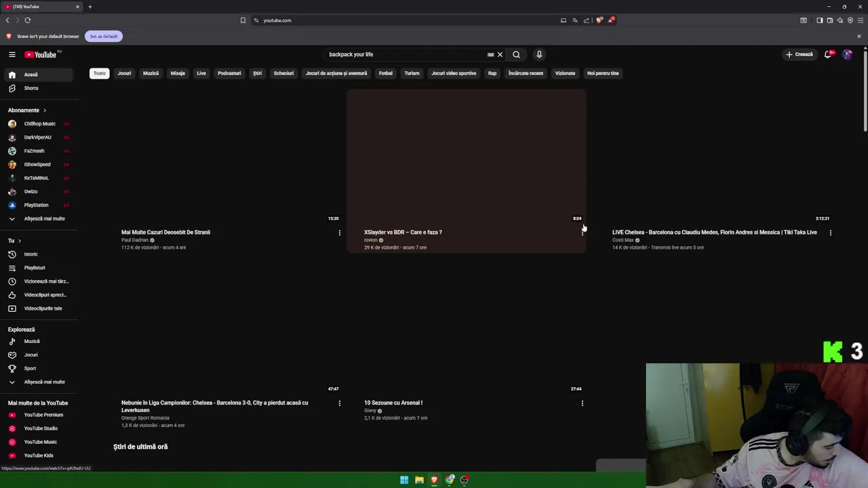The width and height of the screenshot is (868, 488).
Task: Open the YouTube hamburger guide menu
Action: [12, 54]
